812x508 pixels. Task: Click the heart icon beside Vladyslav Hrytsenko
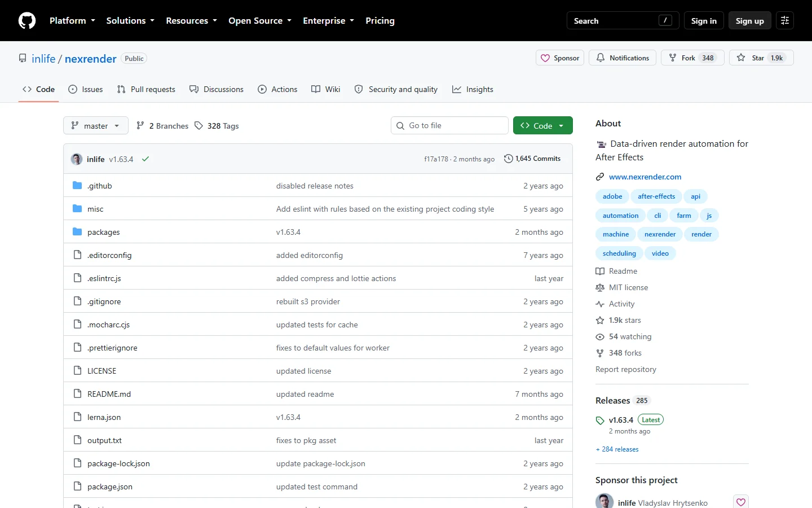click(741, 502)
